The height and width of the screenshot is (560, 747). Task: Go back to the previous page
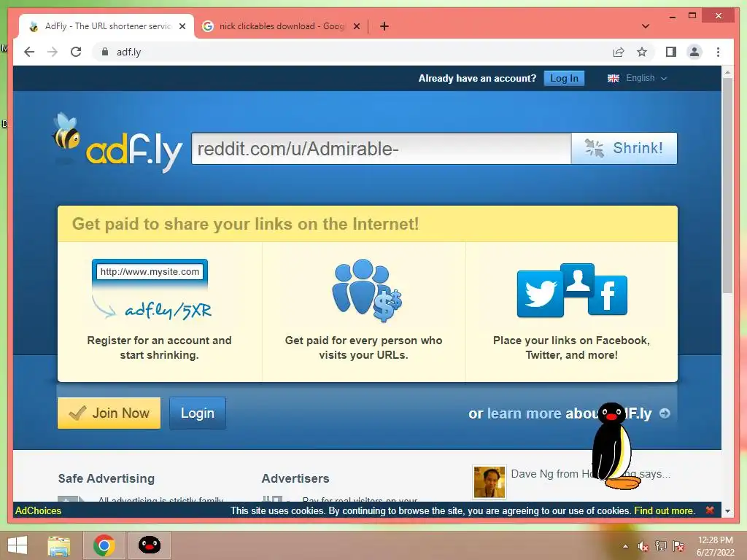[29, 52]
